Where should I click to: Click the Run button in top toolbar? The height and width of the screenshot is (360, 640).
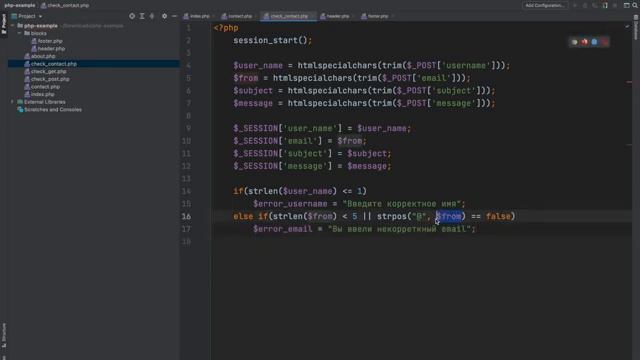(x=575, y=5)
